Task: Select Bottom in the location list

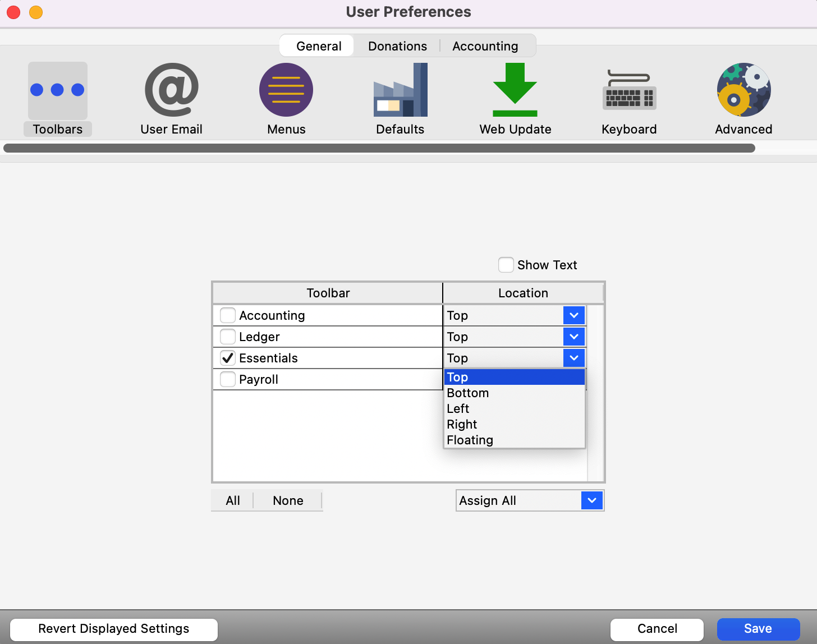Action: coord(468,393)
